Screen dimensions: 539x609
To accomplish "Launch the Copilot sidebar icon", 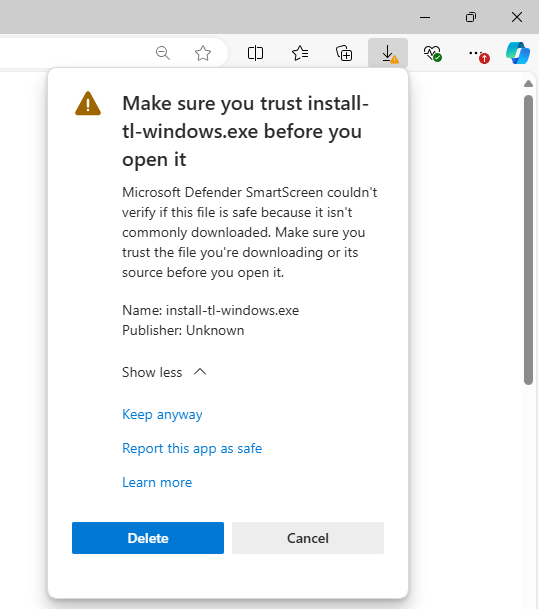I will tap(518, 53).
